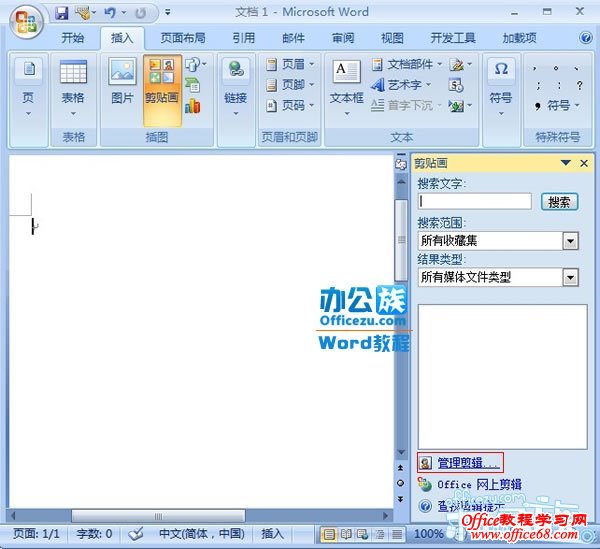Click the 字数: 0 word count
The width and height of the screenshot is (600, 549).
click(94, 534)
